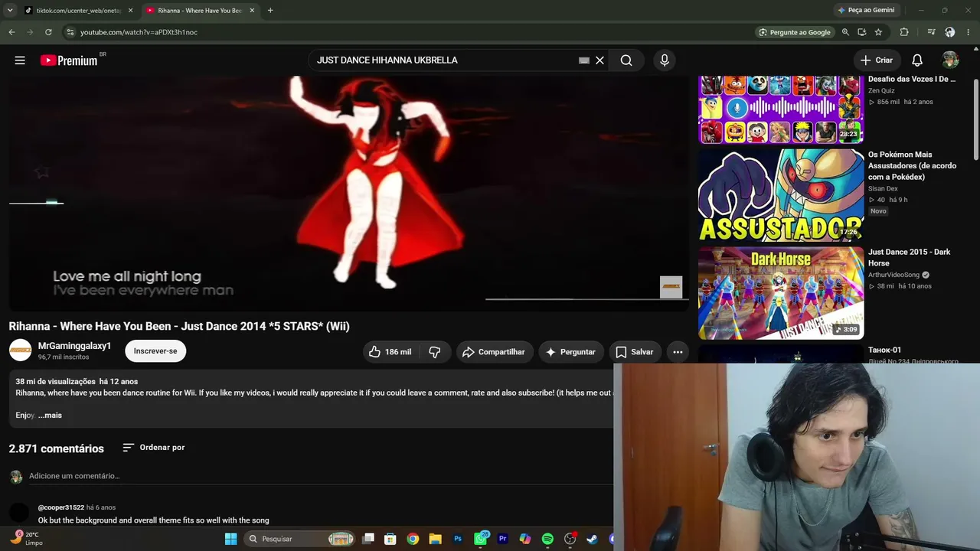Click the Criar button
The image size is (980, 551).
click(876, 60)
